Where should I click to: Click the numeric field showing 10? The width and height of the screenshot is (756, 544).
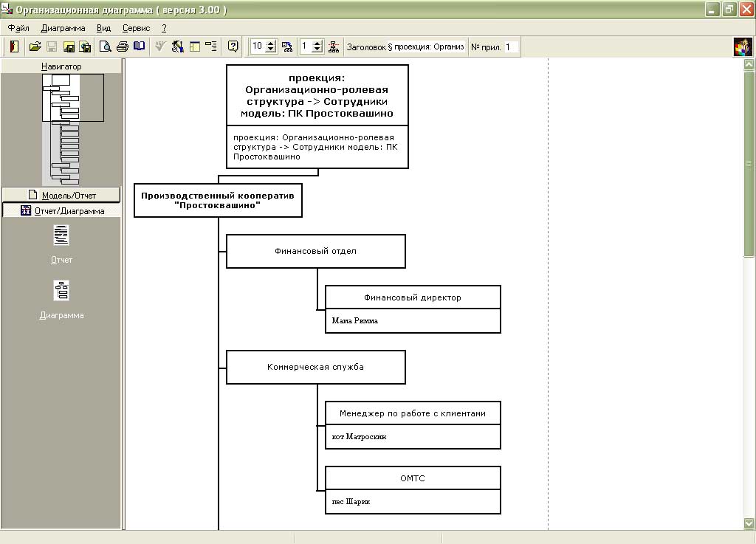click(x=258, y=47)
